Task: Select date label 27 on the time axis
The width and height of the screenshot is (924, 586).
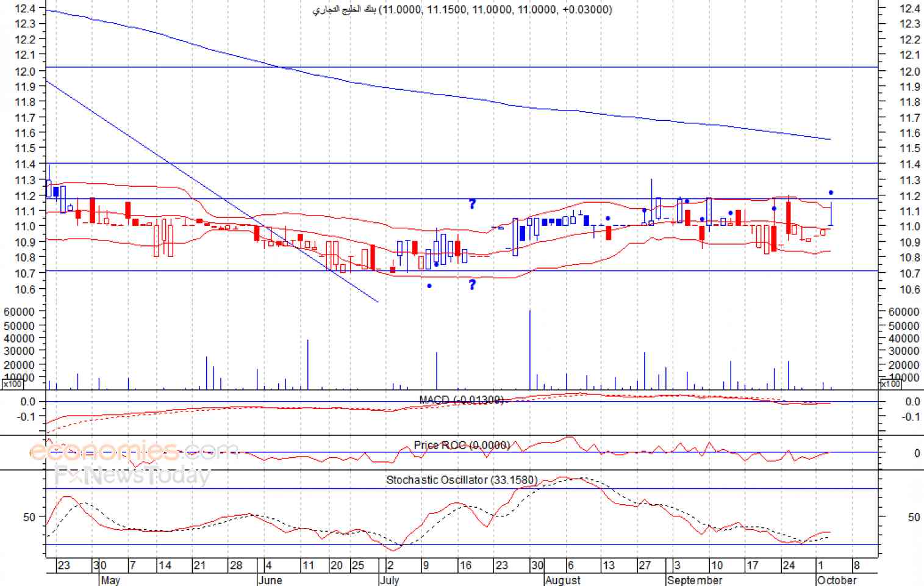Action: (645, 565)
